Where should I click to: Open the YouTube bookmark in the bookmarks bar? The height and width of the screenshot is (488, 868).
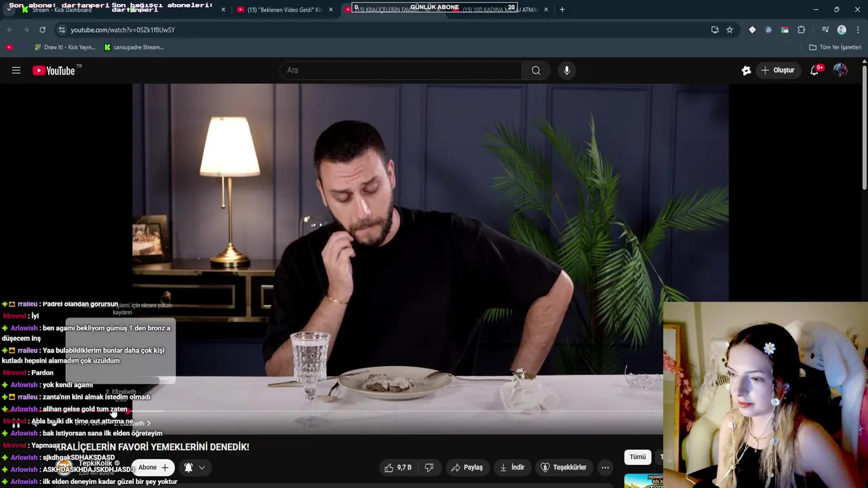tap(9, 47)
